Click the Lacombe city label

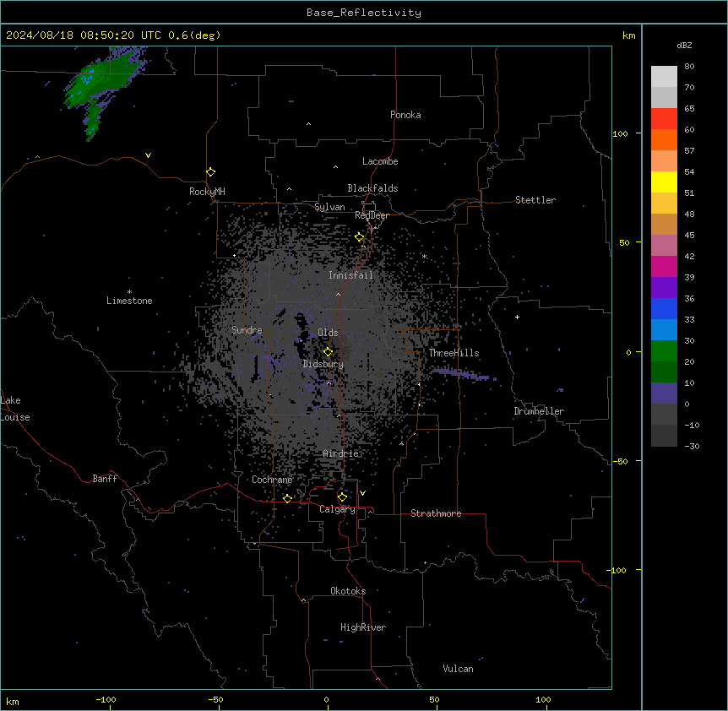point(380,161)
